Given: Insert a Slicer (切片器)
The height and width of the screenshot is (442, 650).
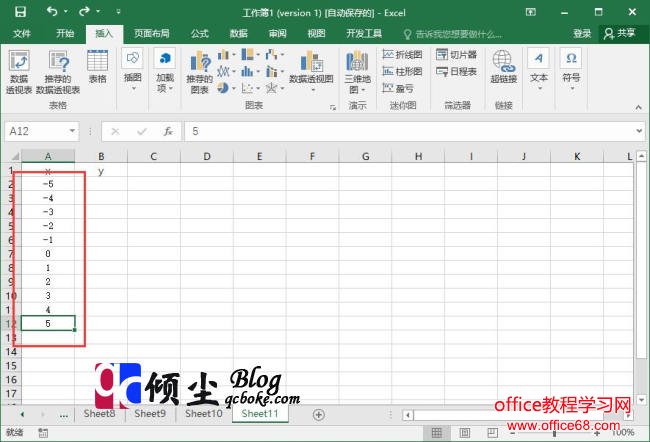Looking at the screenshot, I should [456, 54].
